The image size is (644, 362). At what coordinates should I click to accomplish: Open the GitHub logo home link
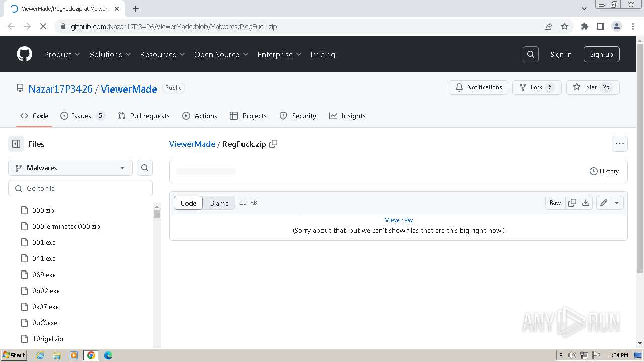(x=24, y=54)
